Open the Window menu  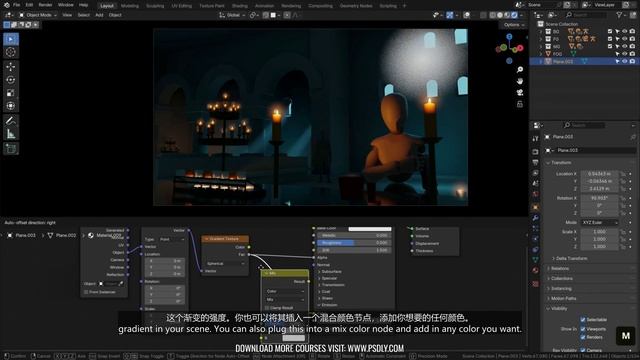point(65,5)
